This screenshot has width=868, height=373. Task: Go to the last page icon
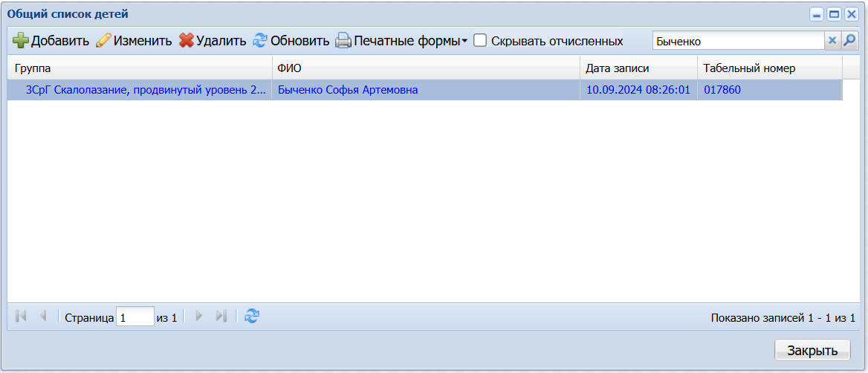(221, 316)
